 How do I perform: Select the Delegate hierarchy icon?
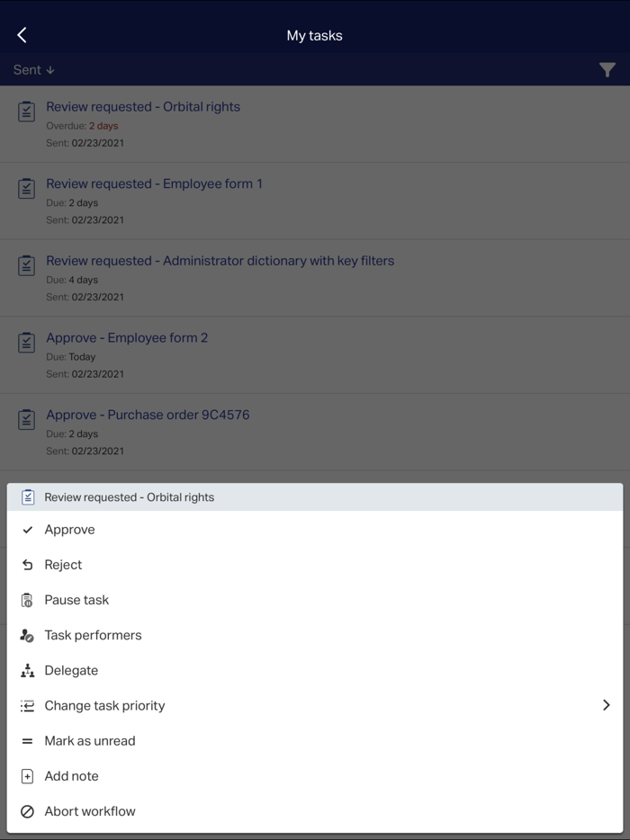click(x=28, y=670)
